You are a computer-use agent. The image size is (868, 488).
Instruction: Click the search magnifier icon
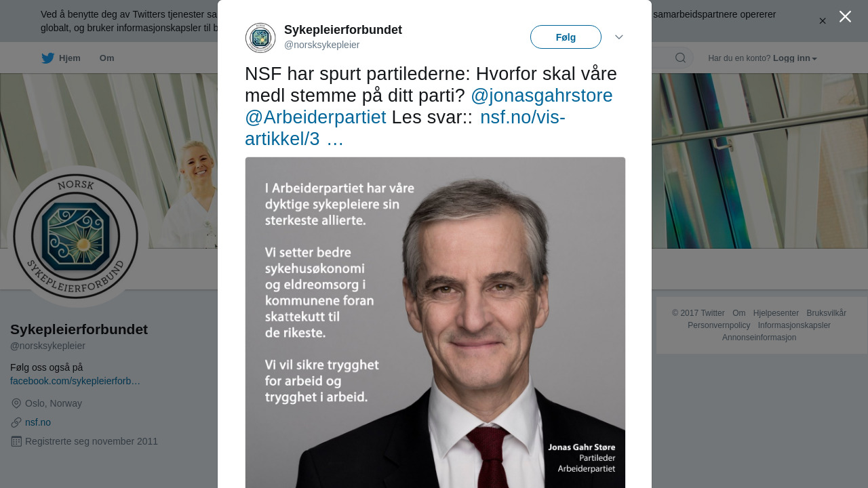click(x=680, y=58)
